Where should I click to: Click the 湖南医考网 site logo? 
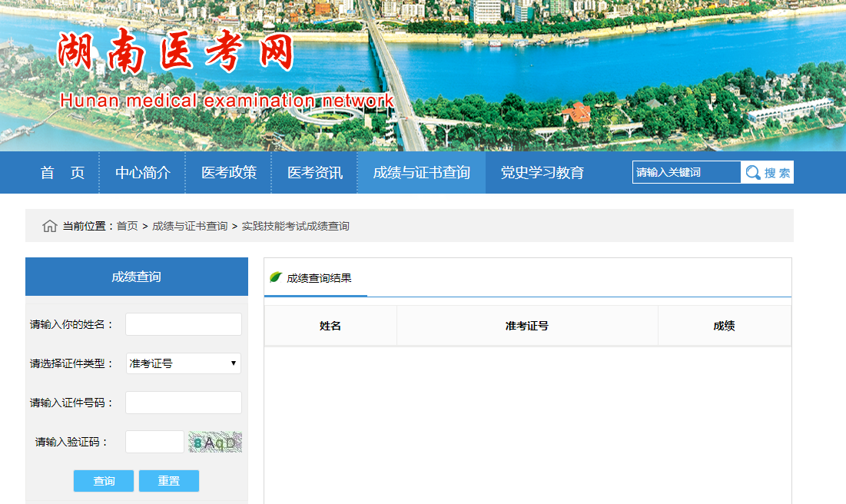coord(176,52)
